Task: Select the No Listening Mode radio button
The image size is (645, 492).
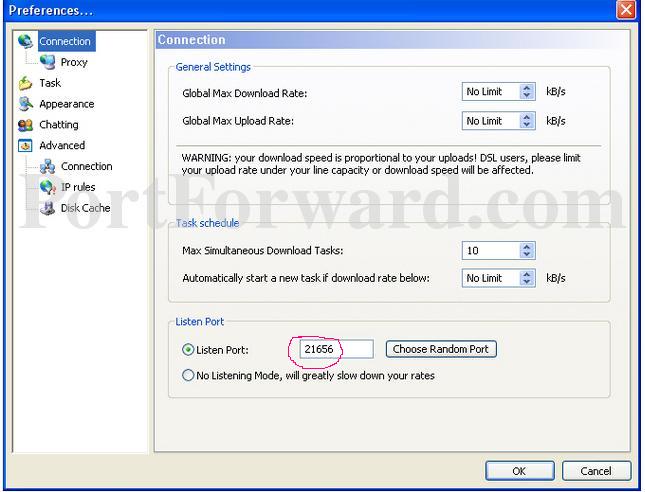Action: 188,375
